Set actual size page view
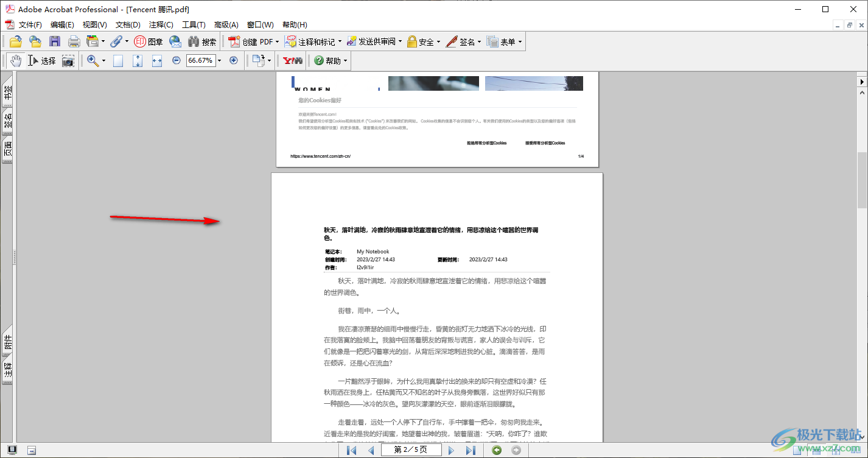 (x=118, y=60)
